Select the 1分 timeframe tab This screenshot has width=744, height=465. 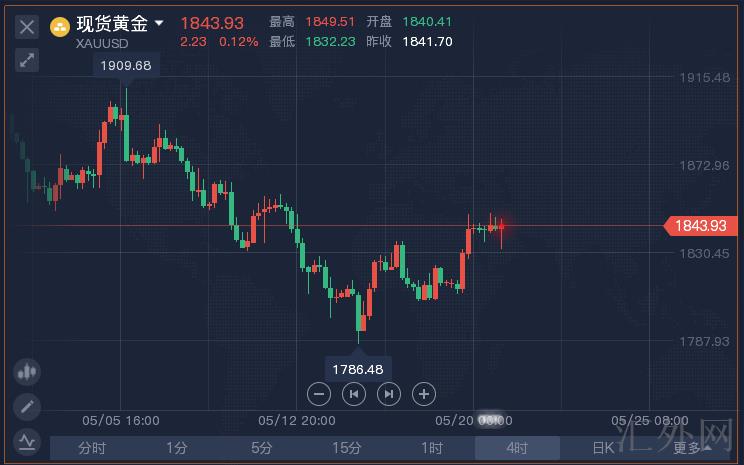pyautogui.click(x=177, y=448)
